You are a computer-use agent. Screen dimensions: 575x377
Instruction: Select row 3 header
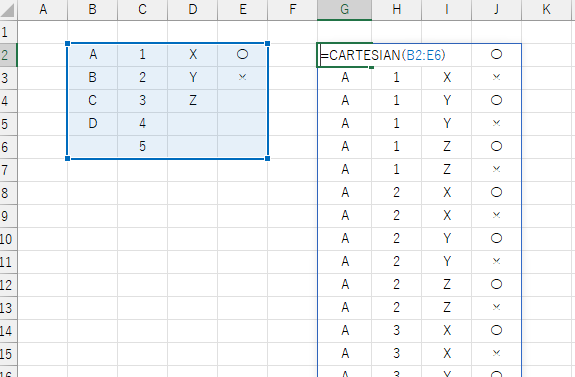pyautogui.click(x=8, y=78)
